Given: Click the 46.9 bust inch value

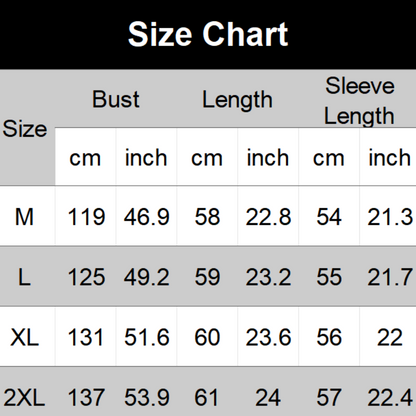Looking at the screenshot, I should point(147,217).
